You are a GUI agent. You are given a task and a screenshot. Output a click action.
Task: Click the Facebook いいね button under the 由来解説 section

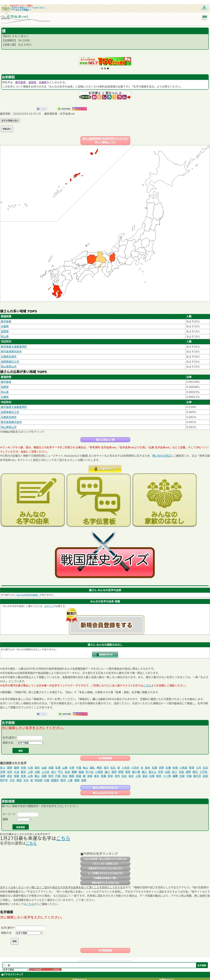pos(42,109)
